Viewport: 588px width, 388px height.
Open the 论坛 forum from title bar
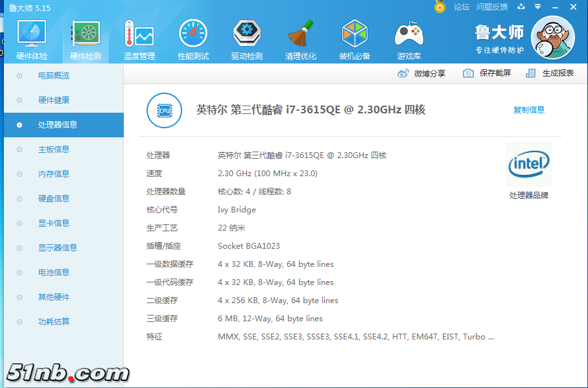(459, 7)
